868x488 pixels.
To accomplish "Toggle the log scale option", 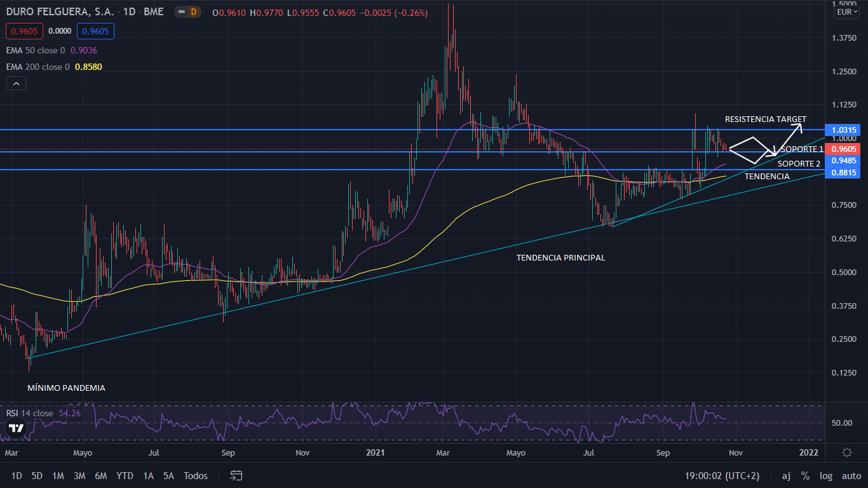I will coord(826,476).
